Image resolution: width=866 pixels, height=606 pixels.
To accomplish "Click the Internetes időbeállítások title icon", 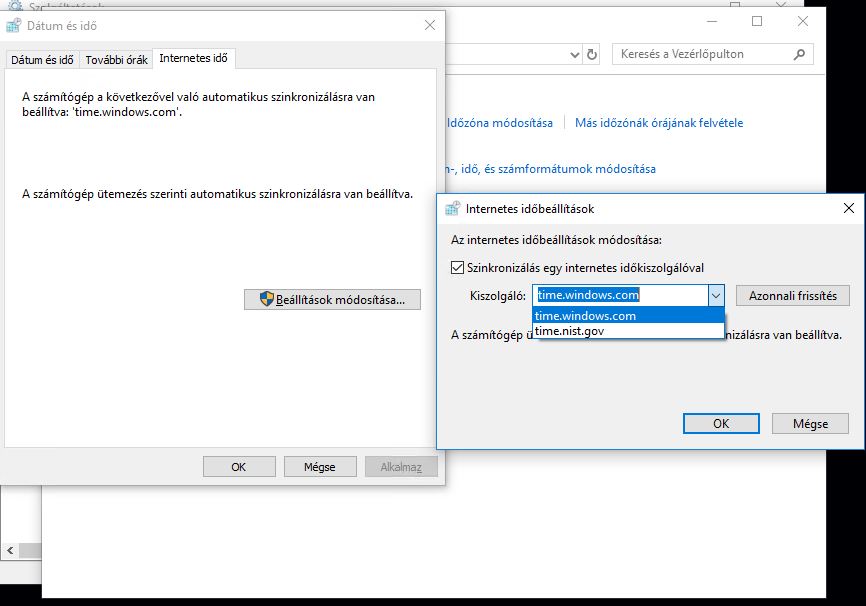I will pos(452,209).
